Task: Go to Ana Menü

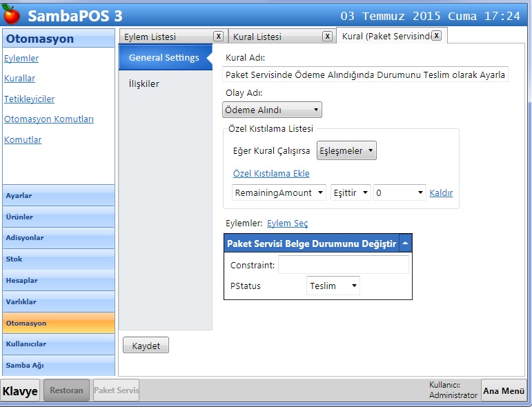Action: 503,390
